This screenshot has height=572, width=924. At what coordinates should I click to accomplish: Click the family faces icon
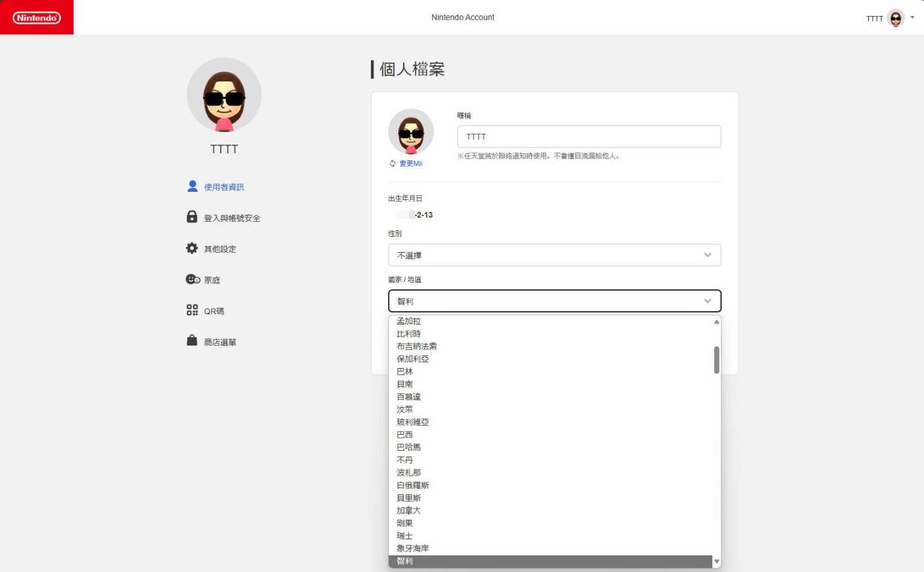pos(193,279)
